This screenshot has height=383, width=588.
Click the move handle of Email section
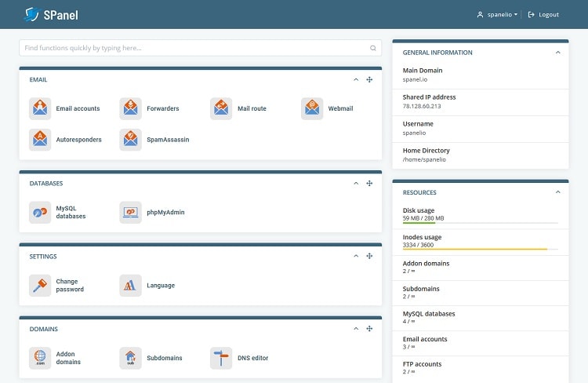[369, 79]
